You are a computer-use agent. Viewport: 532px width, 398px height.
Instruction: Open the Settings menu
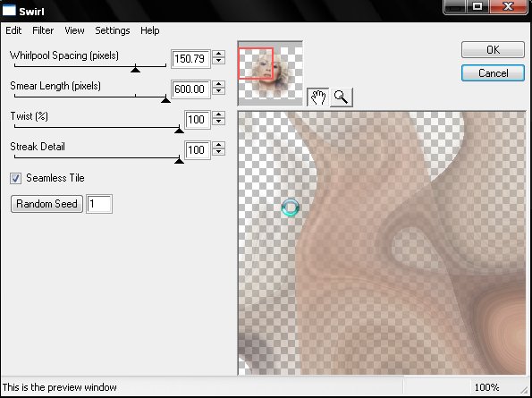113,30
